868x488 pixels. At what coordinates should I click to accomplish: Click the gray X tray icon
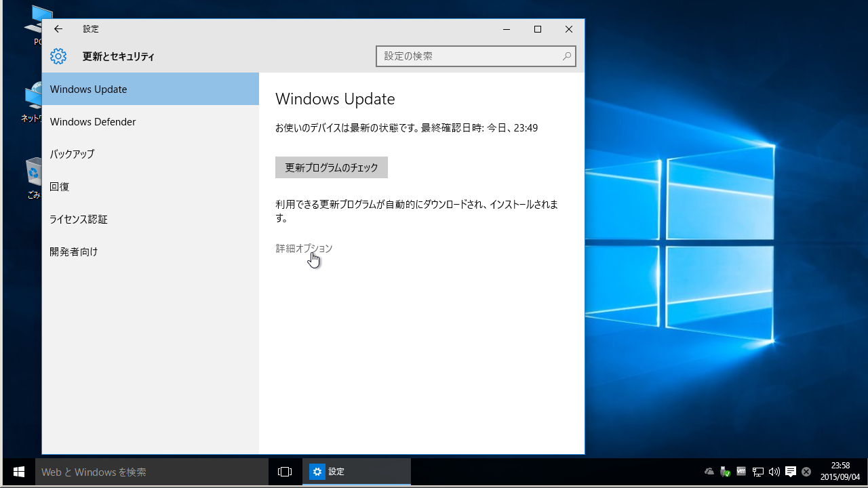pos(806,472)
